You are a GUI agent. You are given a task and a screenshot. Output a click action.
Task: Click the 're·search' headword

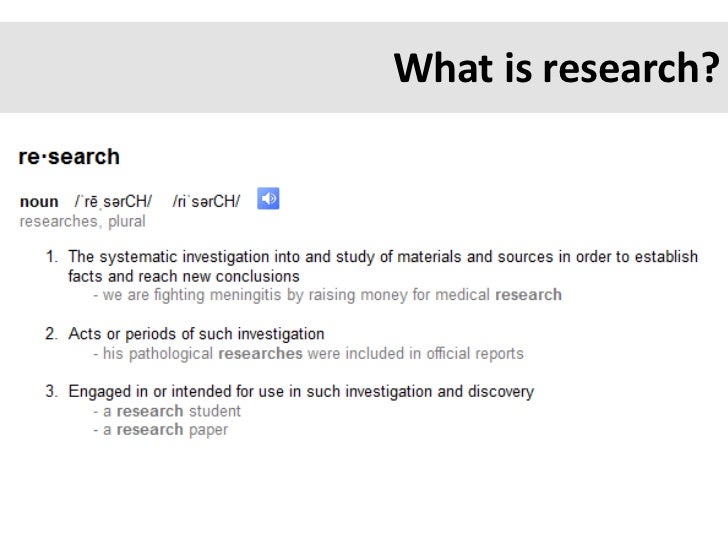click(x=69, y=156)
